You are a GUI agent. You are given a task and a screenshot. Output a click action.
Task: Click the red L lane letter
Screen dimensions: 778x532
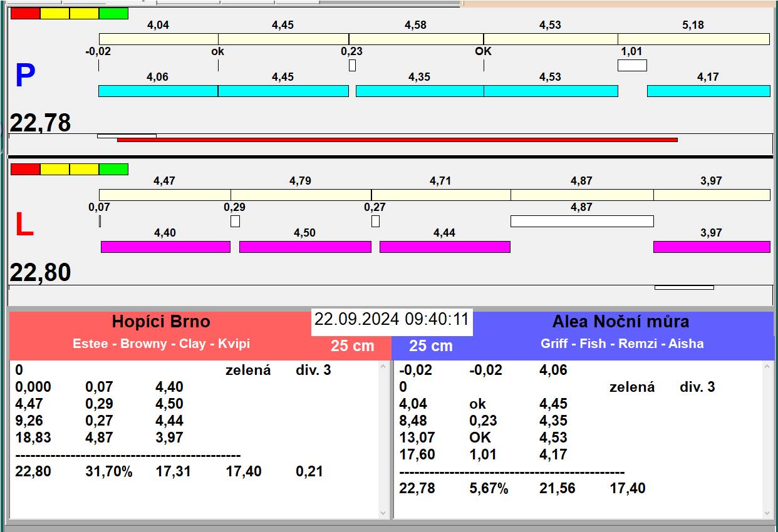tap(24, 225)
